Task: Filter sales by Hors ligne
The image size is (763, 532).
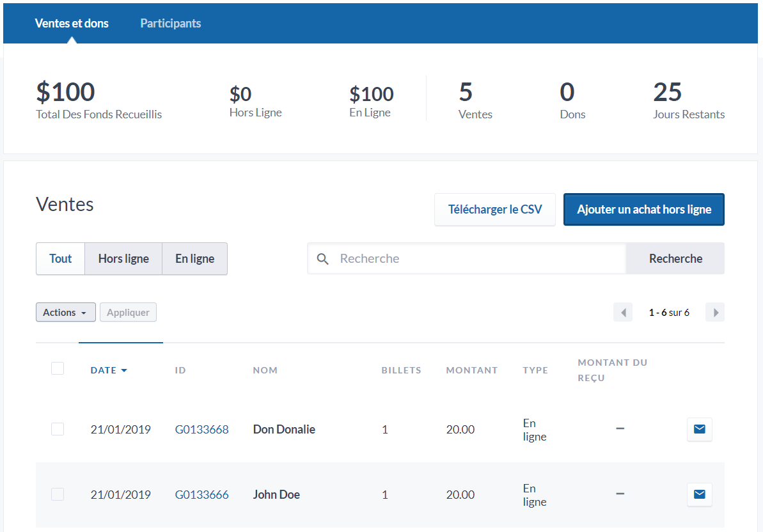Action: (x=123, y=259)
